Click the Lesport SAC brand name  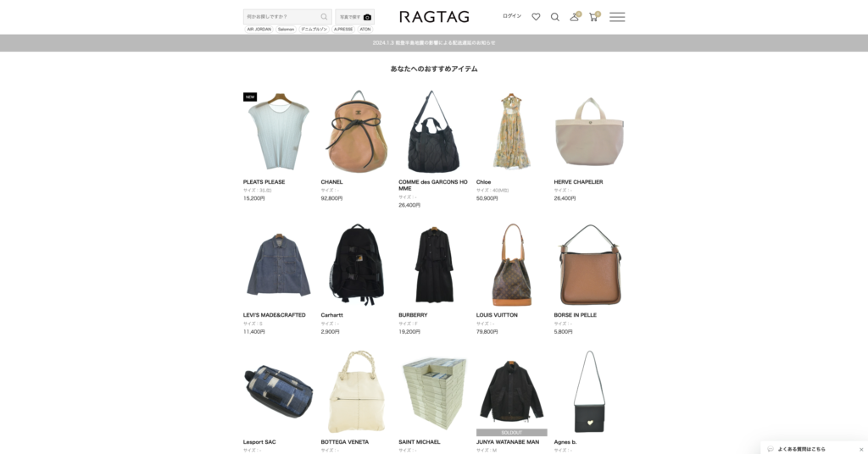click(259, 442)
